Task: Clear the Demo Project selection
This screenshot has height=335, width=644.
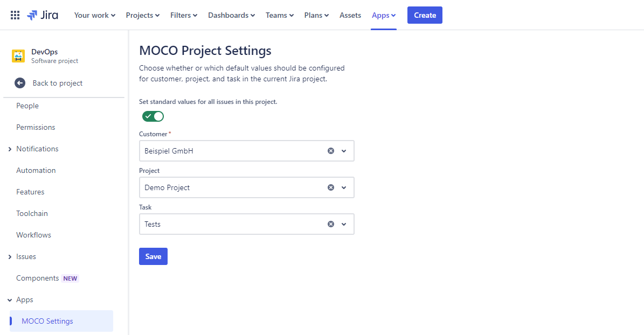Action: [331, 187]
